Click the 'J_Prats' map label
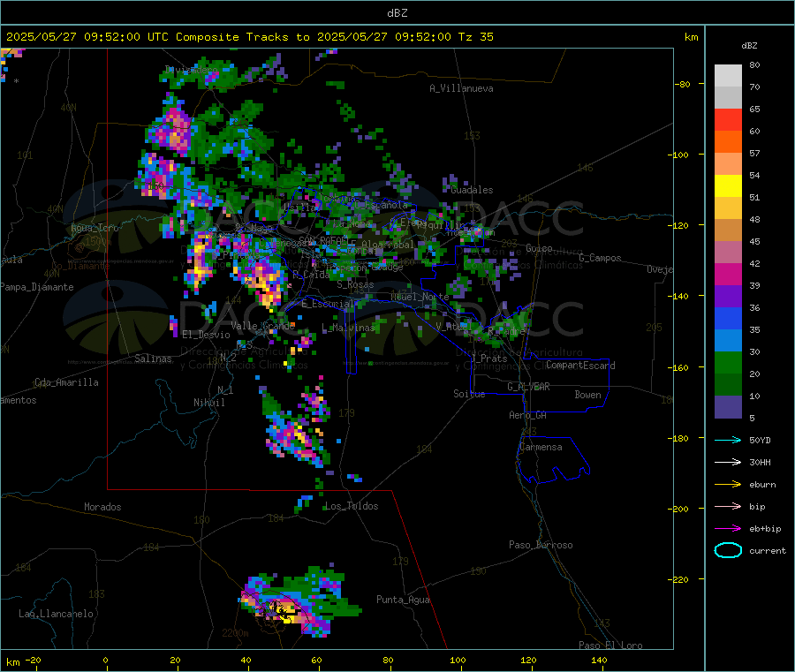Image resolution: width=795 pixels, height=672 pixels. pos(488,359)
